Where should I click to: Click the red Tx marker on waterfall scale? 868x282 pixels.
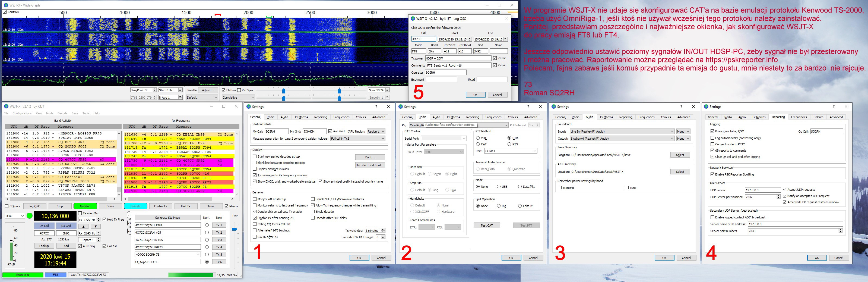pyautogui.click(x=218, y=15)
